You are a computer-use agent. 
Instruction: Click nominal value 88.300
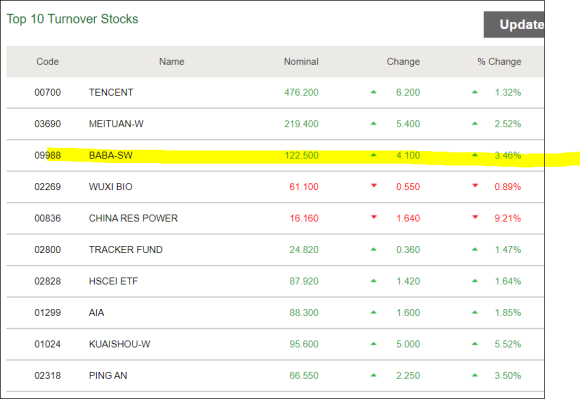tap(304, 312)
